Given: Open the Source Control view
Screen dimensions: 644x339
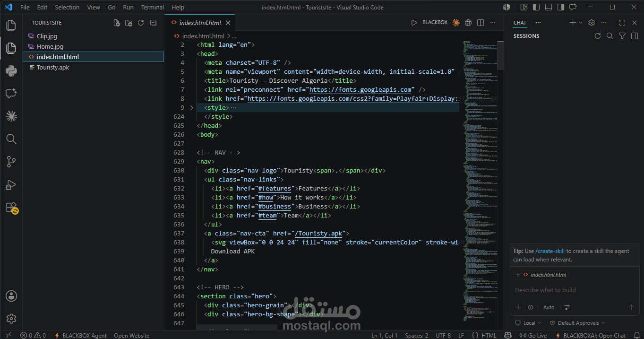Looking at the screenshot, I should [11, 162].
